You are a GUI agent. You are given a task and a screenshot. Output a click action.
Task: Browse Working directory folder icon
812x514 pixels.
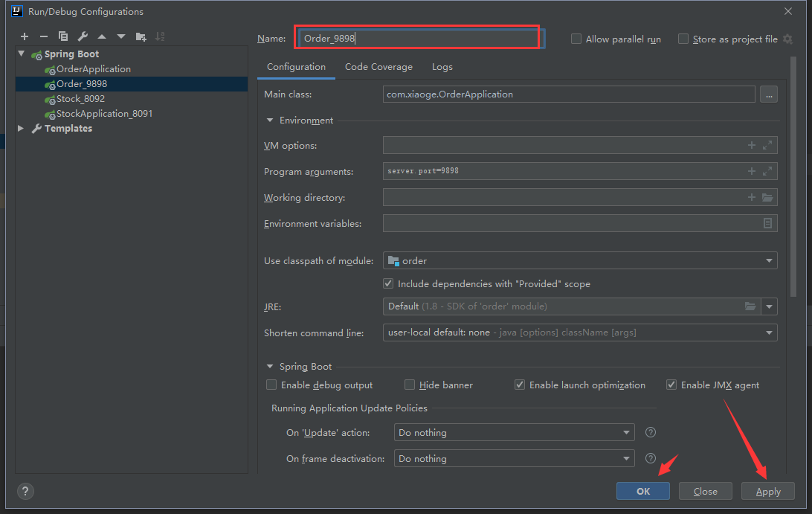pos(767,197)
